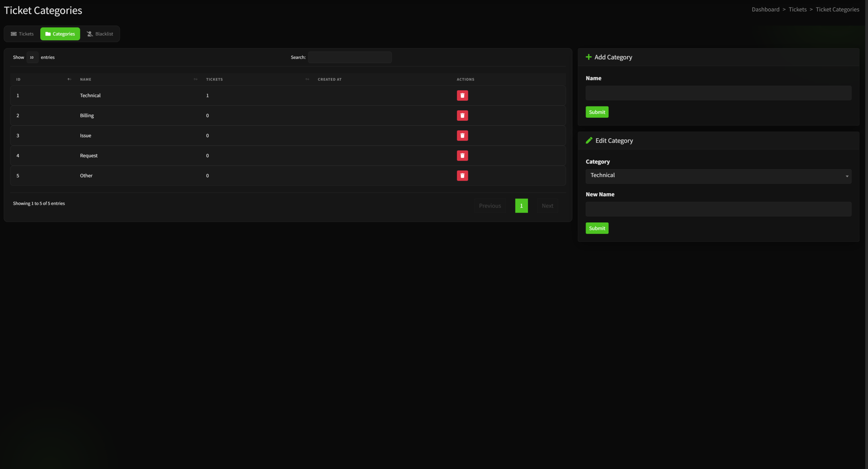
Task: Expand the Edit Category dropdown showing Technical
Action: coord(718,176)
